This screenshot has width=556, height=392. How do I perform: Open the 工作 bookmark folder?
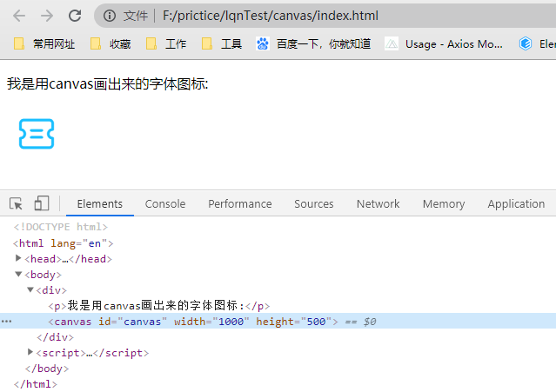click(166, 44)
